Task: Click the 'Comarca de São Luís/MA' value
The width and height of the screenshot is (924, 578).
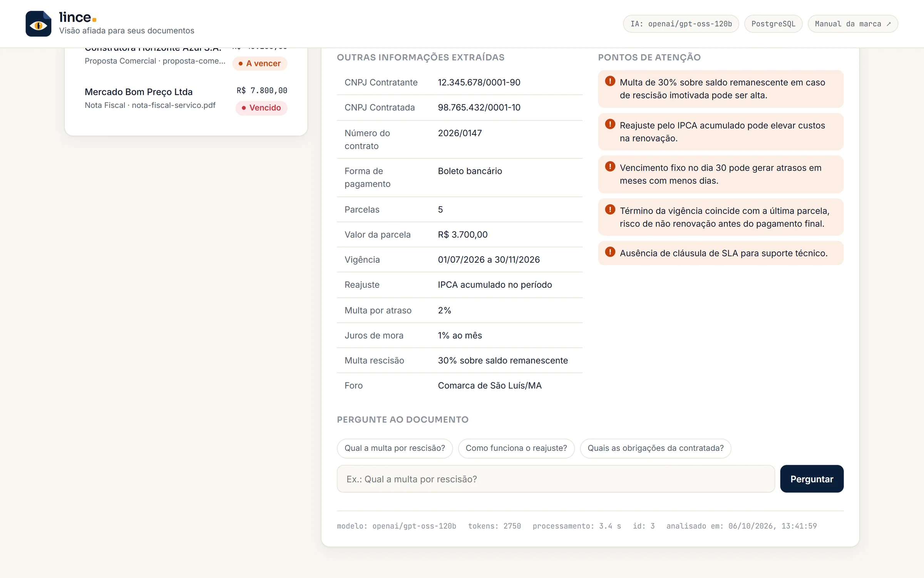Action: (490, 386)
